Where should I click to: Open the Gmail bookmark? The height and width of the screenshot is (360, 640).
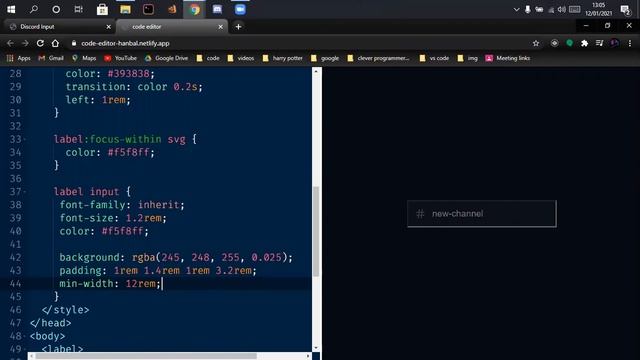click(51, 58)
